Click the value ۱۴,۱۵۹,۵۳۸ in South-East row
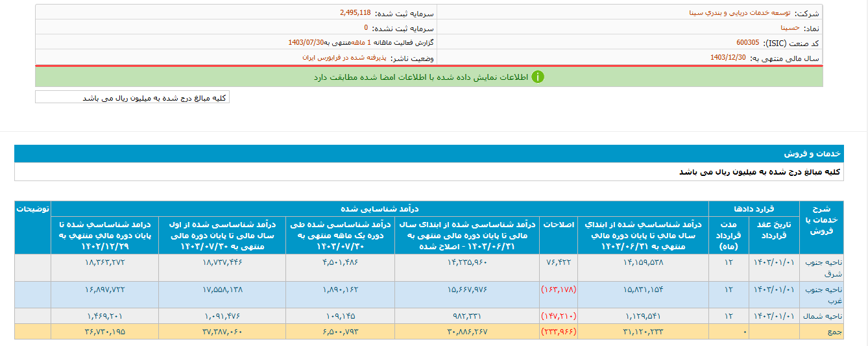The width and height of the screenshot is (868, 346). pos(643,262)
